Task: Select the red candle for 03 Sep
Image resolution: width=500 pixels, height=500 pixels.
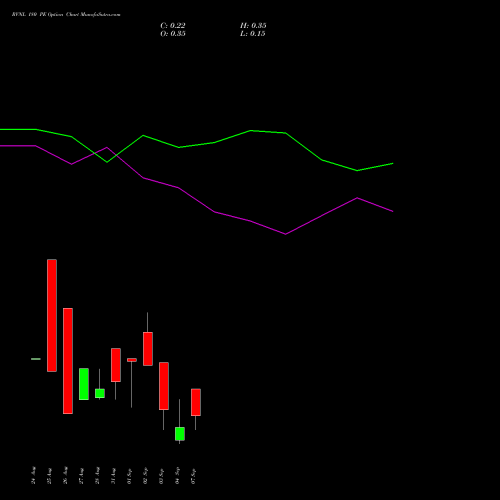Action: tap(164, 386)
